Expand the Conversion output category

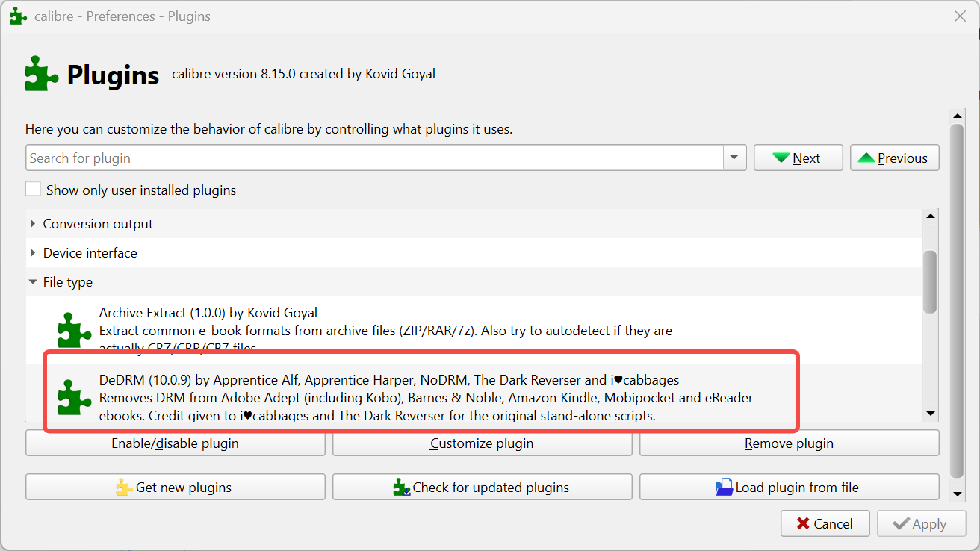point(33,224)
